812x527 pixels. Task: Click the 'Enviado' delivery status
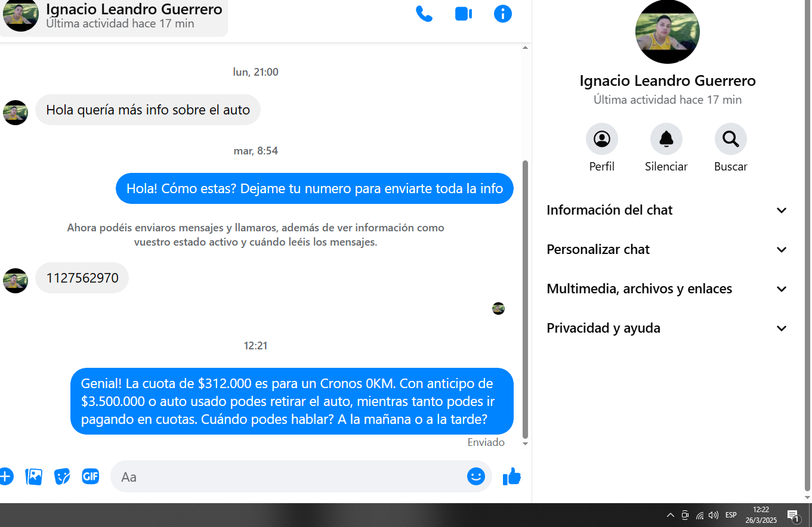click(x=486, y=442)
